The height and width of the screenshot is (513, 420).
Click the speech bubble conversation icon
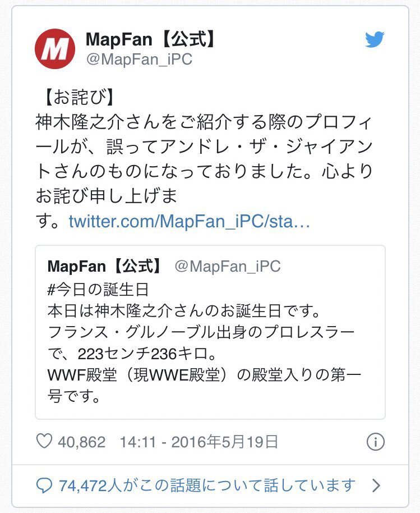point(44,486)
